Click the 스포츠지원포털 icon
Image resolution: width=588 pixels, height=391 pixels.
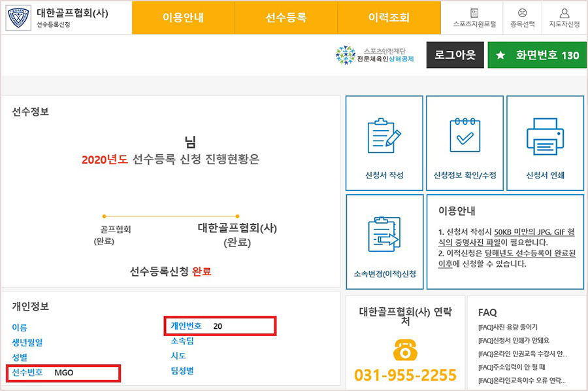click(474, 13)
